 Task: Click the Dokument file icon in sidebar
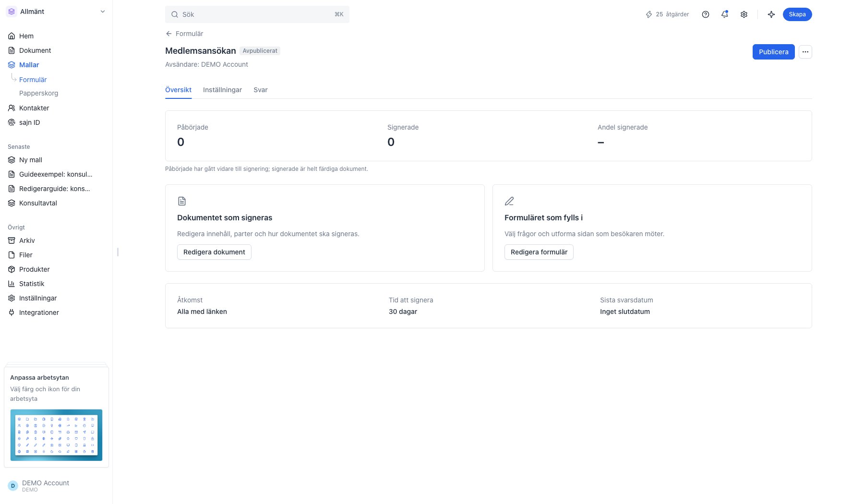[12, 50]
